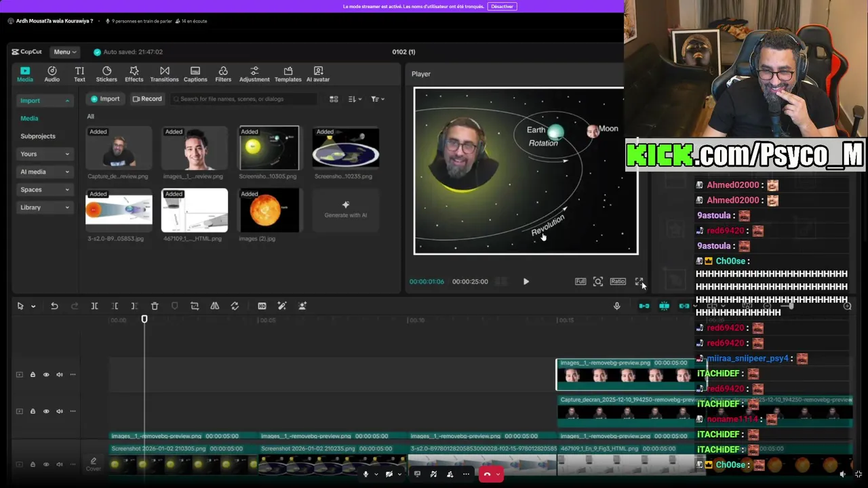Click the delete trash icon
The height and width of the screenshot is (488, 868).
155,306
